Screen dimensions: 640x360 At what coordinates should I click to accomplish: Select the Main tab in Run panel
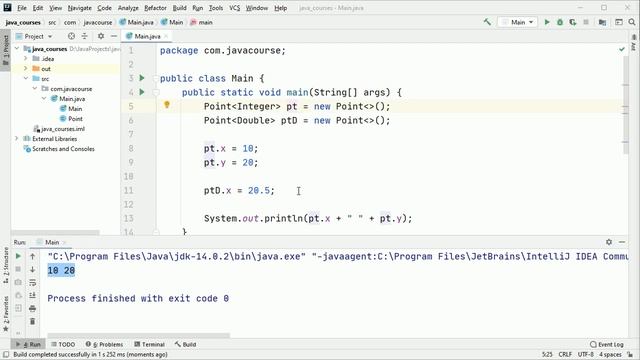(52, 242)
